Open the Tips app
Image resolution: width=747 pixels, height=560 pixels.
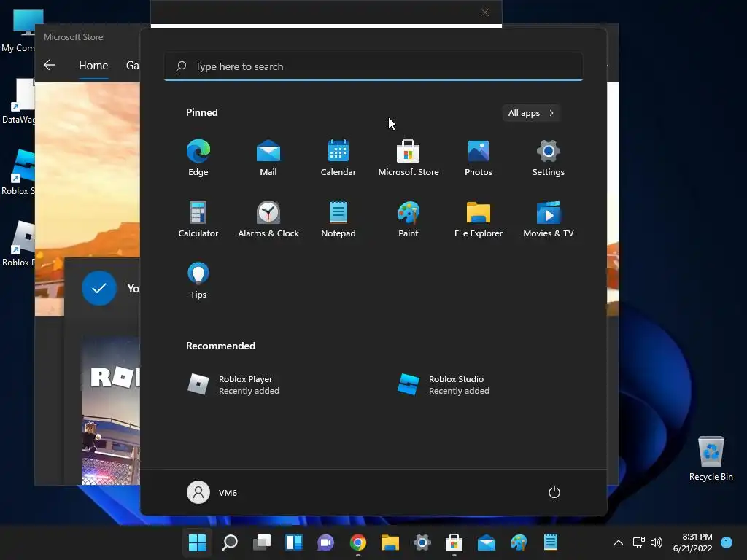click(x=198, y=281)
